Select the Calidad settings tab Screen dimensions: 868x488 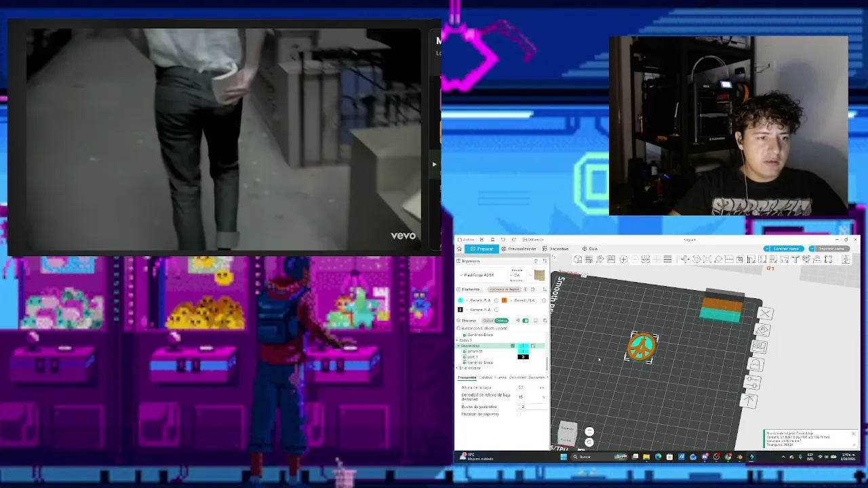pyautogui.click(x=486, y=378)
